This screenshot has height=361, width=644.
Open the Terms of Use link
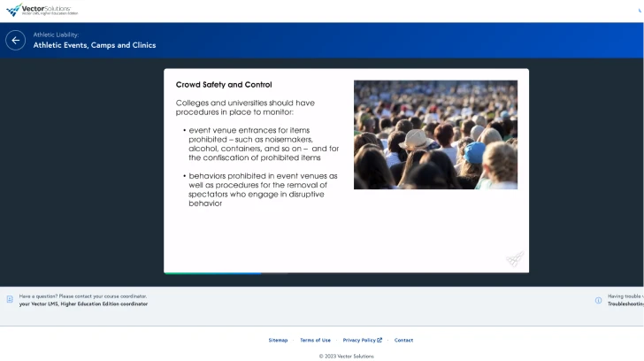[x=315, y=340]
